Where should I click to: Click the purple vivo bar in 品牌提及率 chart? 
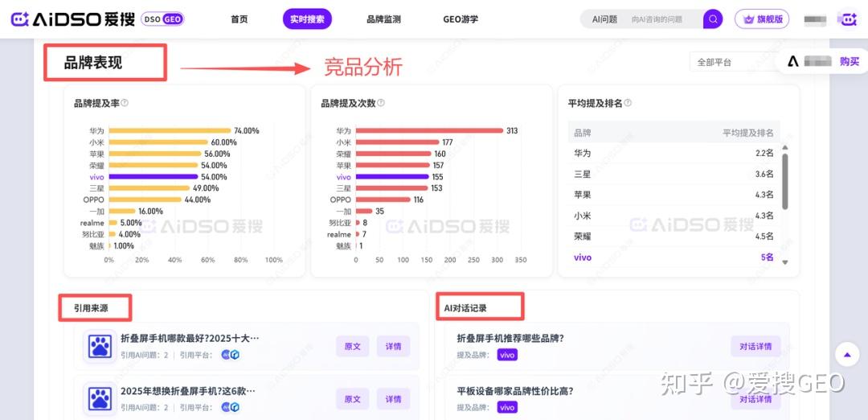point(154,177)
